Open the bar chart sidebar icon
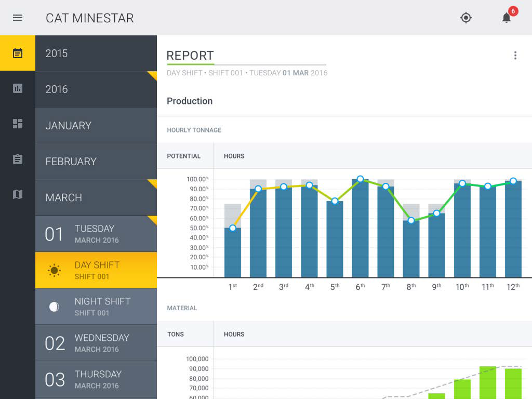This screenshot has height=399, width=532. (x=18, y=88)
